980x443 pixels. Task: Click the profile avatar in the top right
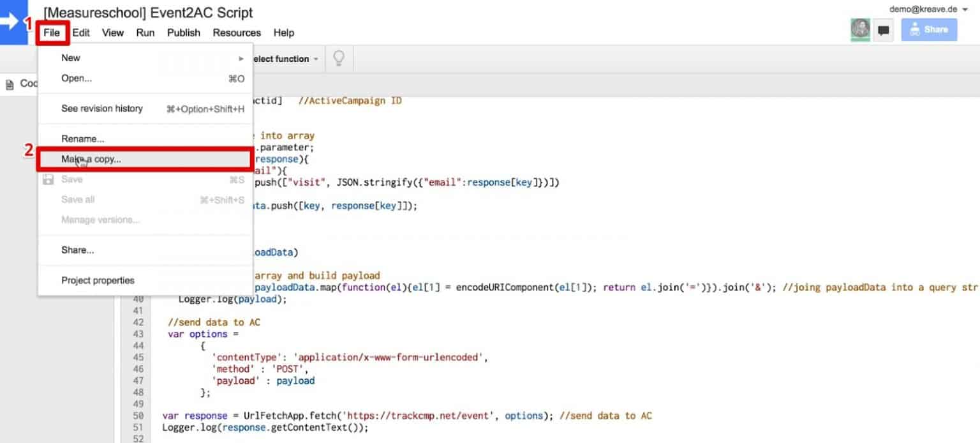coord(859,29)
